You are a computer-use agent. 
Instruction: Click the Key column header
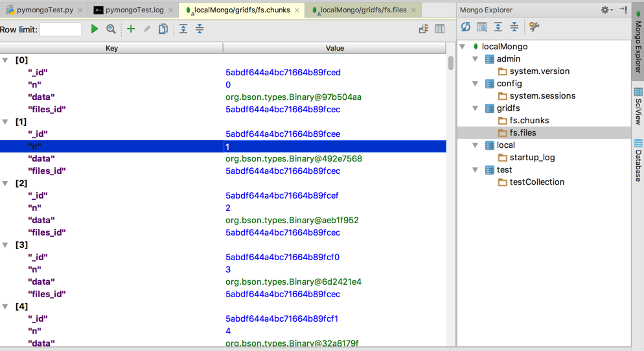click(111, 48)
